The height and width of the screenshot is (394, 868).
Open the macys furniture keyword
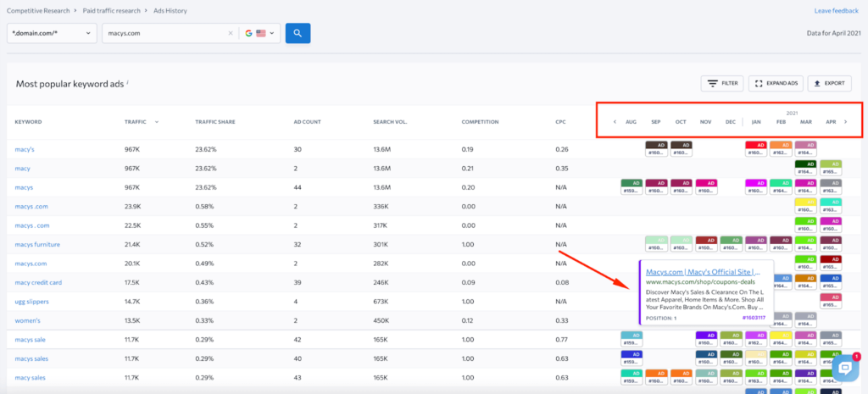(x=37, y=245)
